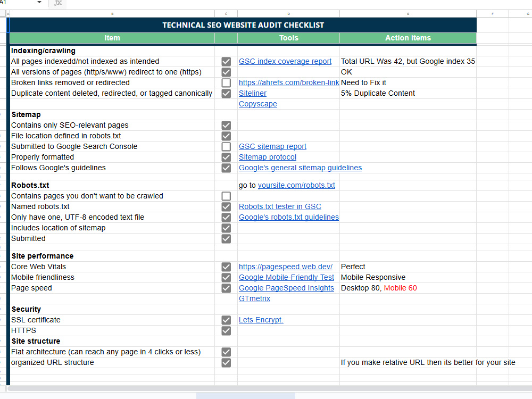Open the ahrefs.com broken-link link
This screenshot has width=532, height=399.
coord(289,83)
